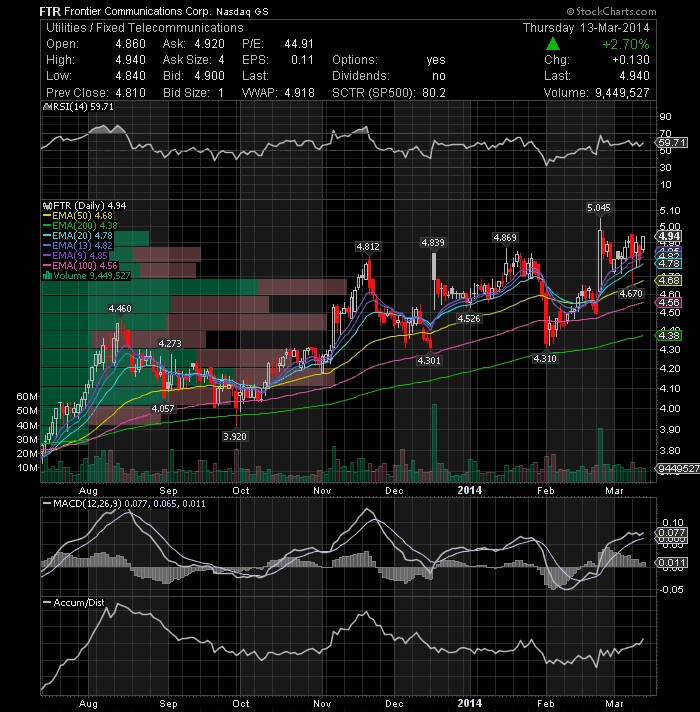The image size is (700, 712).
Task: Click the 4.057 price annotation
Action: click(163, 409)
